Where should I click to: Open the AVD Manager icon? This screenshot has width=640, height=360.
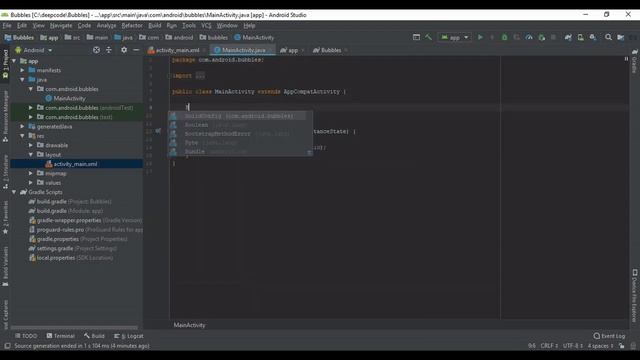tap(580, 37)
